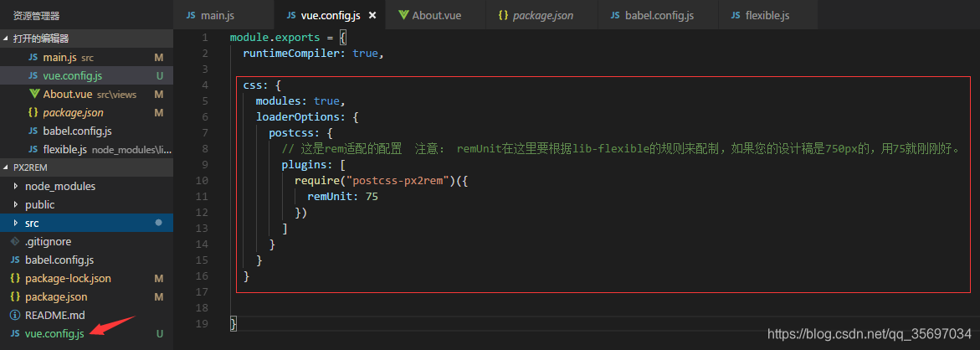Click the 资源管理器 explorer title
This screenshot has height=350, width=980.
[37, 16]
